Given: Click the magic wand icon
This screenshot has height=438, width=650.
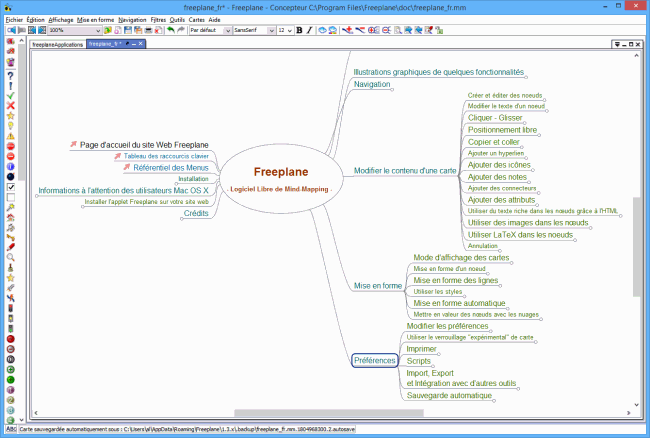Looking at the screenshot, I should (11, 207).
